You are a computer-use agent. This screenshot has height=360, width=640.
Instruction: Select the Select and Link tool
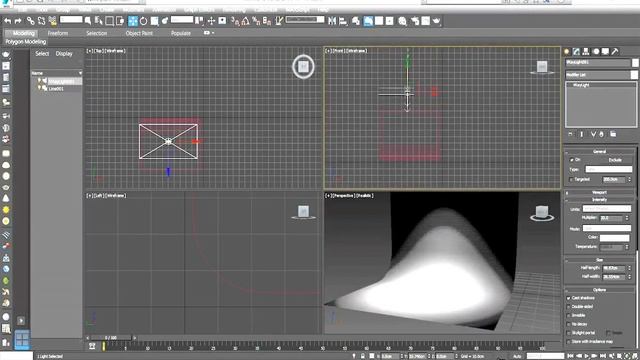click(x=31, y=20)
